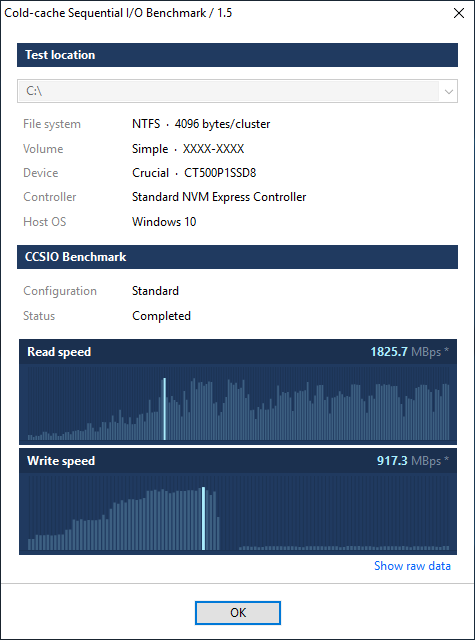Click the low write-speed bars region
475x640 pixels.
click(x=344, y=548)
